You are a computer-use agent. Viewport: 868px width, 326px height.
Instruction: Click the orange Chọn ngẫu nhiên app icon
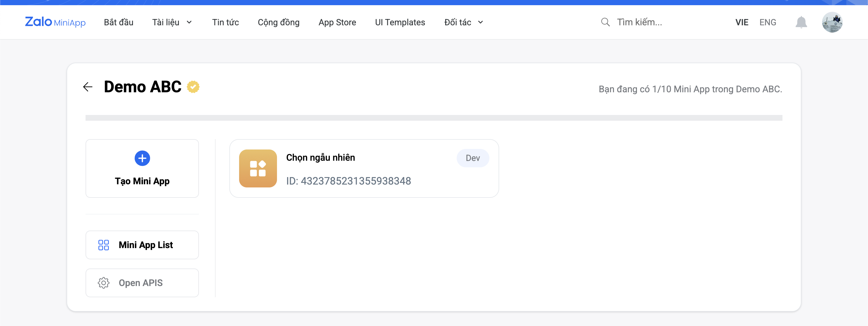[x=258, y=168]
